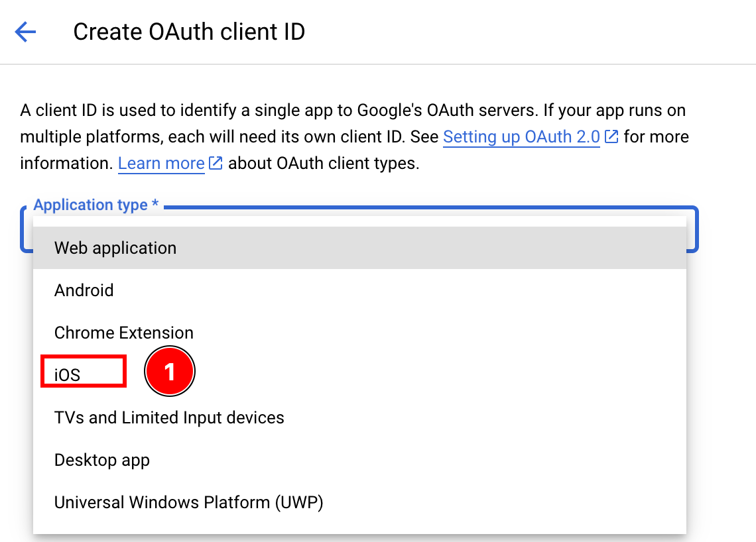
Task: Click the Create OAuth client ID heading
Action: coord(189,31)
